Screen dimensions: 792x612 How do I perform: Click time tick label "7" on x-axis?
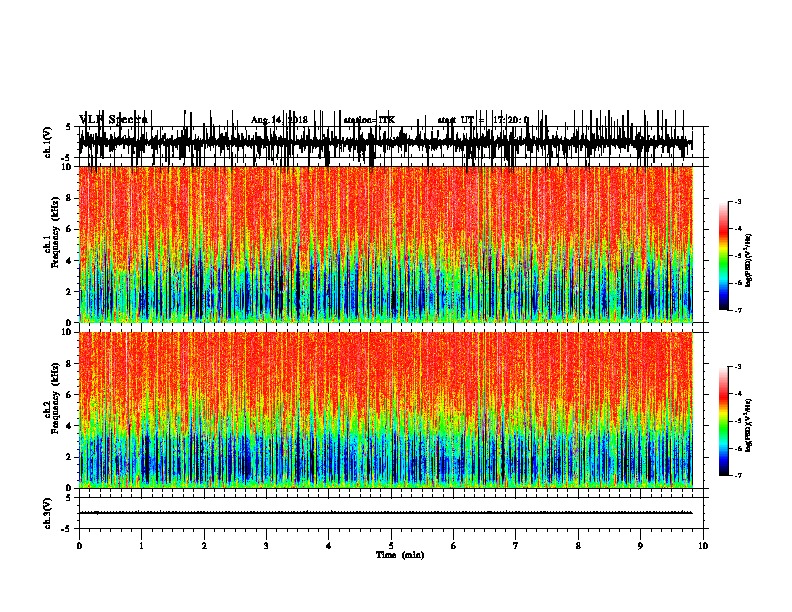tap(516, 546)
